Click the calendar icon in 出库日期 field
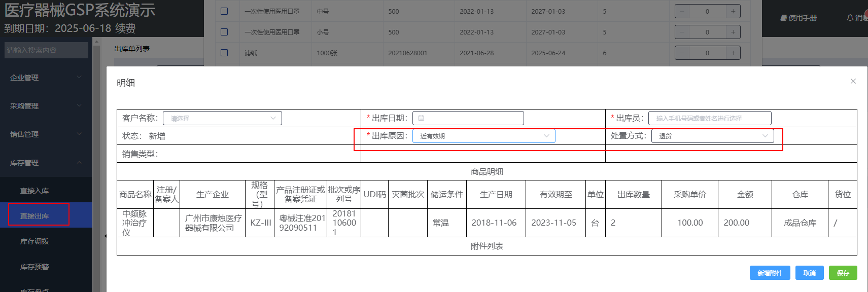The height and width of the screenshot is (292, 868). [421, 118]
